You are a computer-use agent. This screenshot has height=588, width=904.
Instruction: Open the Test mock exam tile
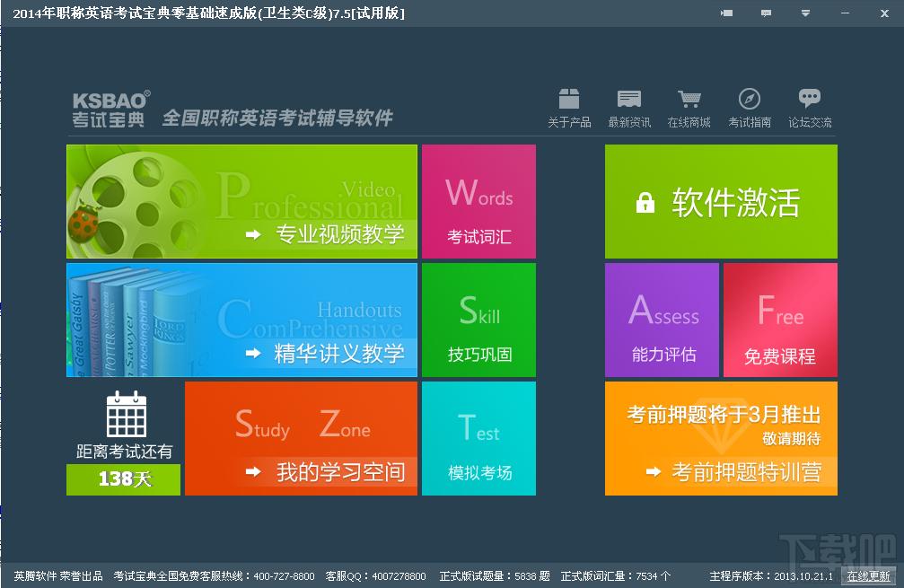478,438
